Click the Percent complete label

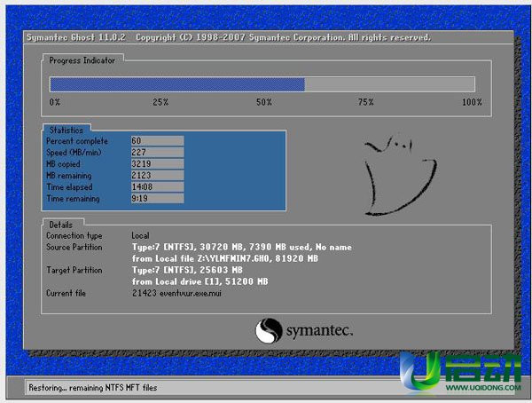click(77, 141)
